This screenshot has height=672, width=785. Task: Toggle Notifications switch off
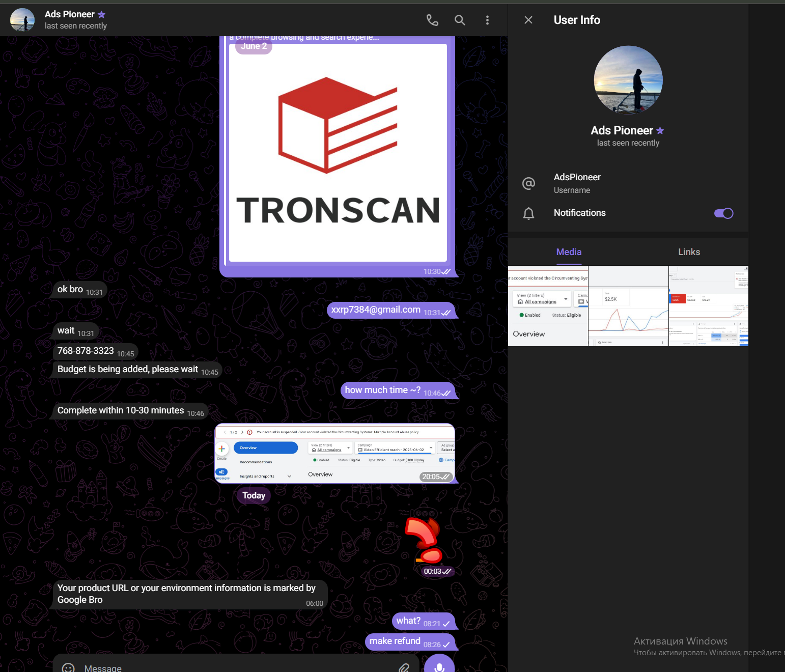723,213
